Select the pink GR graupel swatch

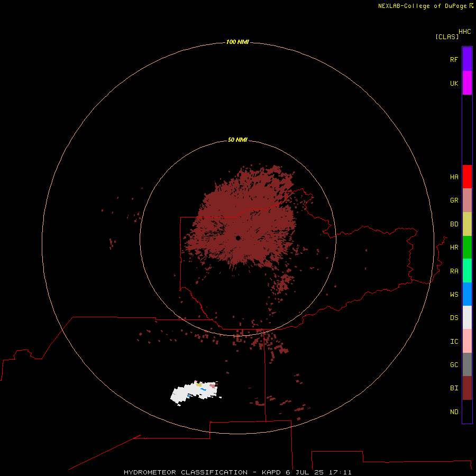pos(467,200)
